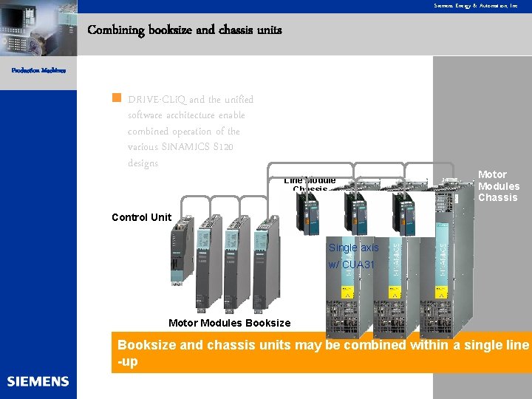
Task: Click the 'Siemens Energy & Automation, Inc' header text
Action: point(475,6)
